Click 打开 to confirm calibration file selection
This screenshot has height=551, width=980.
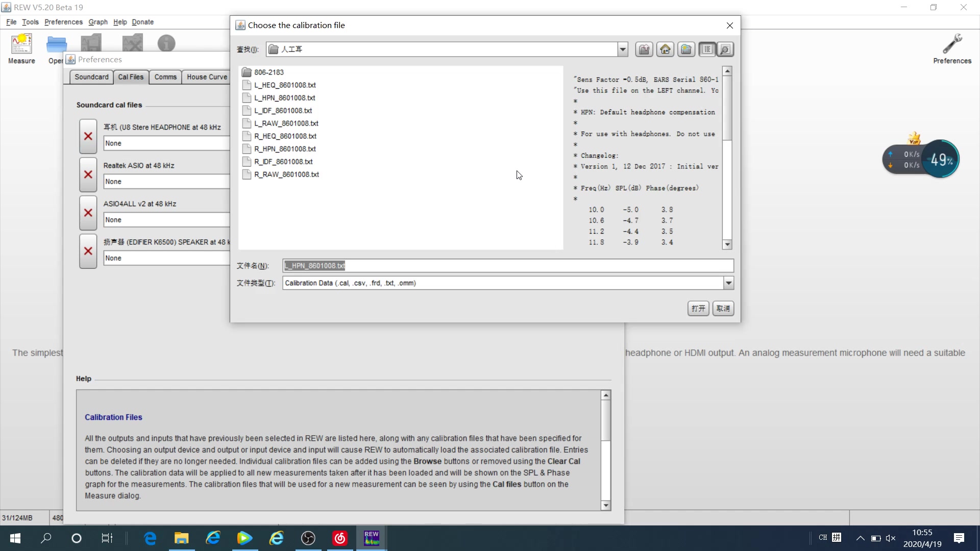698,308
